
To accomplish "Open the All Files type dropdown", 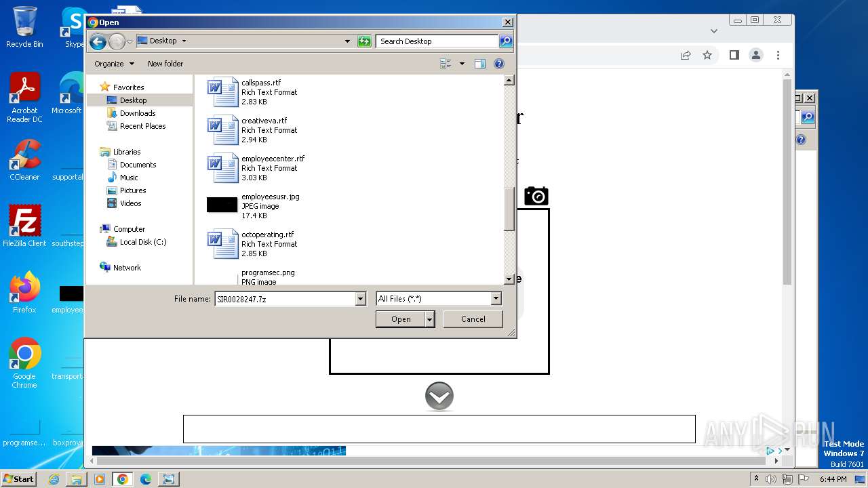I will pyautogui.click(x=496, y=299).
